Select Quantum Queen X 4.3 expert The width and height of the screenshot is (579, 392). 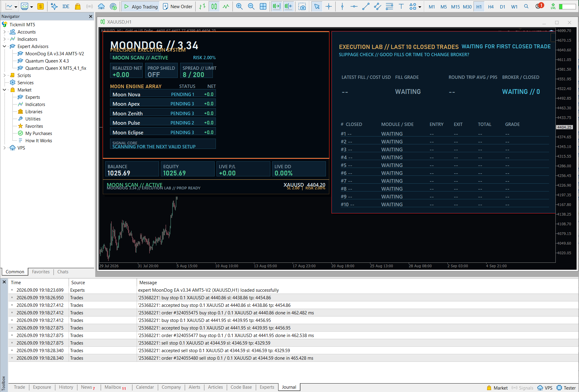(x=47, y=61)
